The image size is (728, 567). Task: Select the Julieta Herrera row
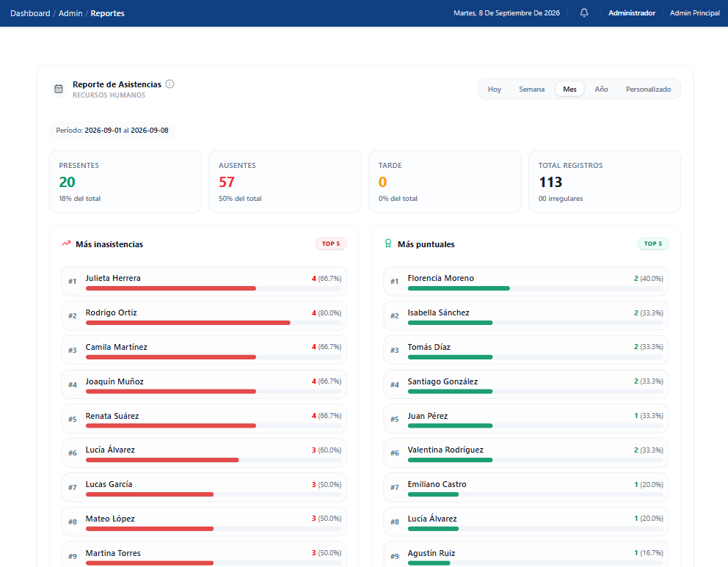(x=204, y=281)
